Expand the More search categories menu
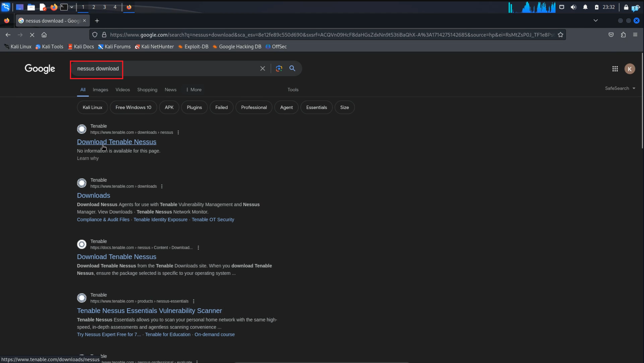 pos(194,89)
